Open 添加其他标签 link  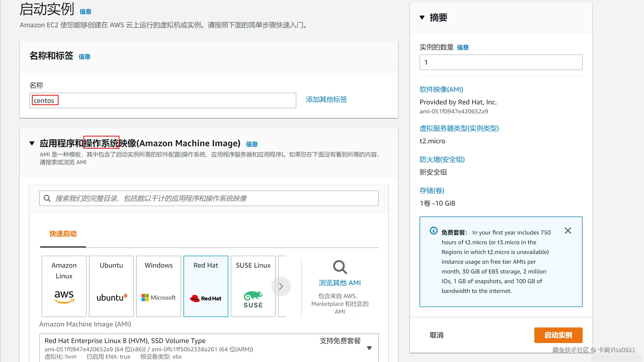tap(326, 100)
